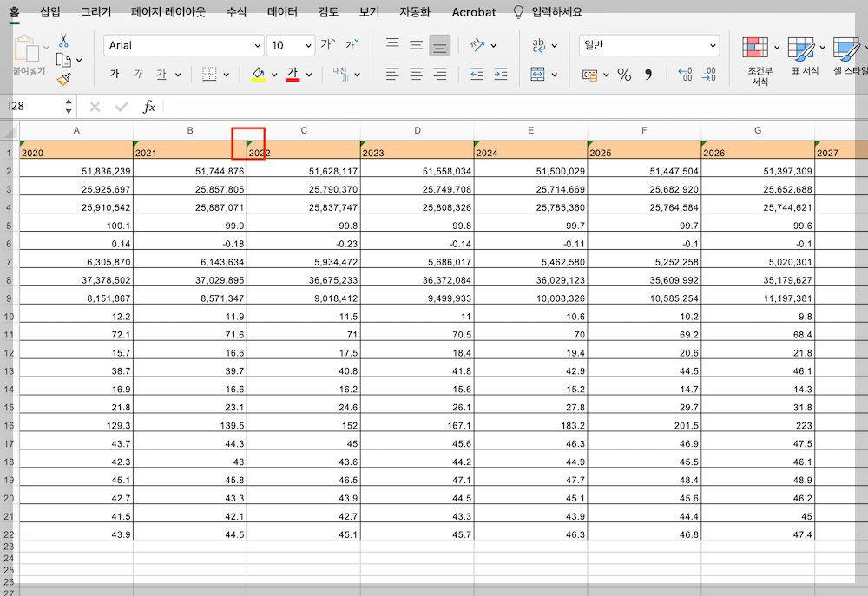Align text left horizontally
Screen dimensions: 868x596
pos(392,74)
